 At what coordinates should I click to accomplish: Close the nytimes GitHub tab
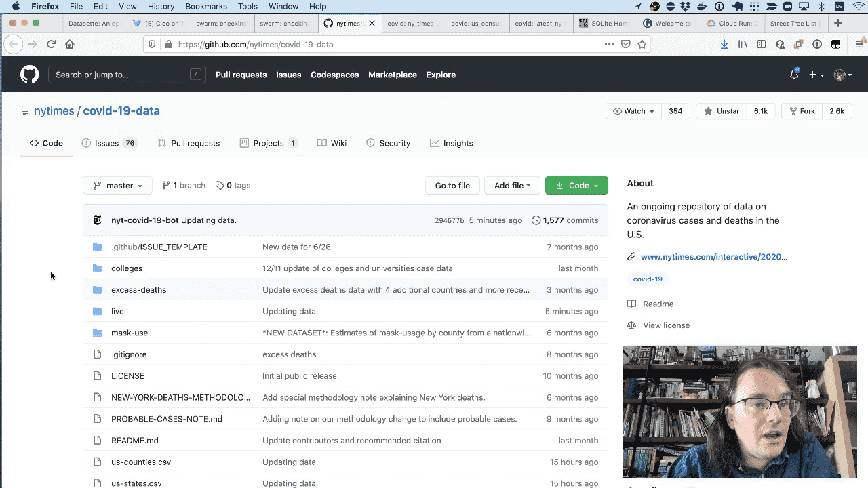click(x=372, y=23)
